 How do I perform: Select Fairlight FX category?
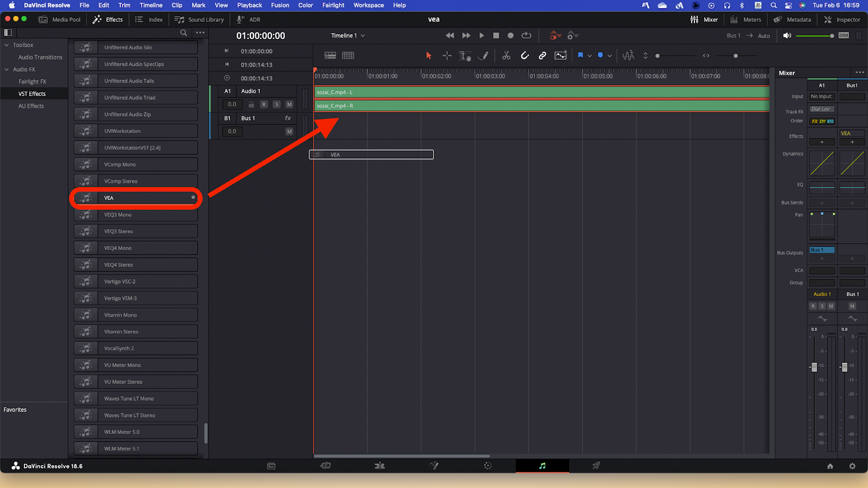[x=32, y=82]
